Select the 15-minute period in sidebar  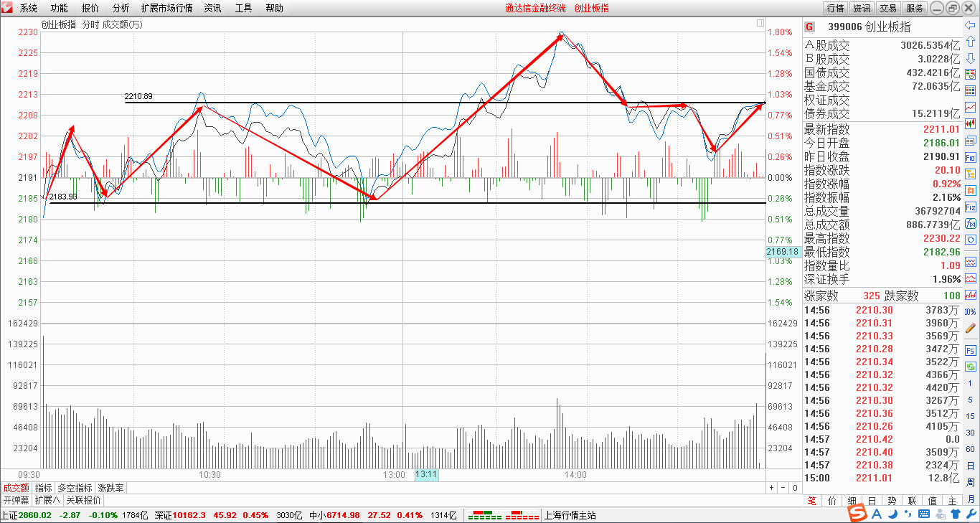pos(970,416)
